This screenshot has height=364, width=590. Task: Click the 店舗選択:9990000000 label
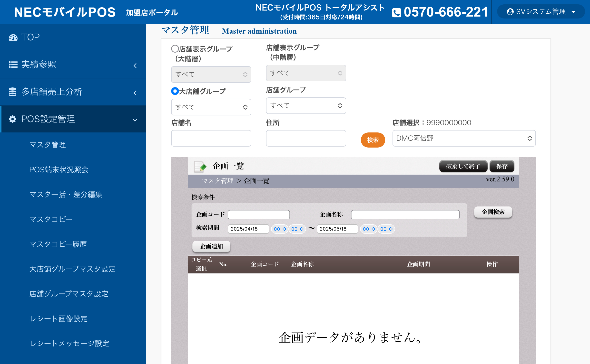tap(432, 122)
